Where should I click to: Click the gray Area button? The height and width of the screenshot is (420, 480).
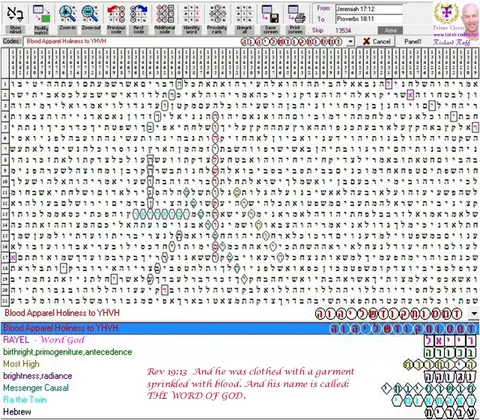(390, 31)
